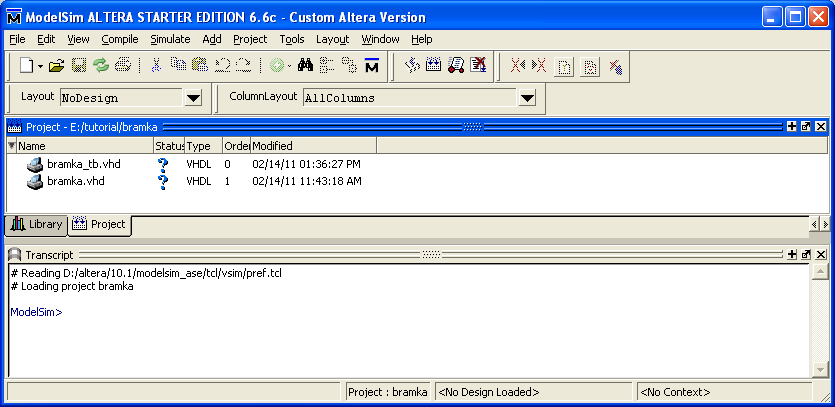Click the ModelSim M logo toolbar icon
Viewport: 835px width, 407px height.
tap(372, 66)
